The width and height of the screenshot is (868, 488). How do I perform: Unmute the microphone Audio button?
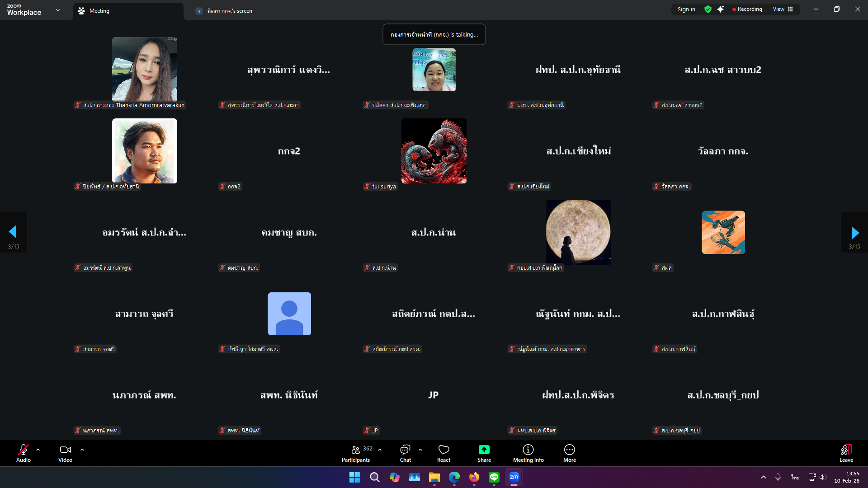[x=23, y=450]
